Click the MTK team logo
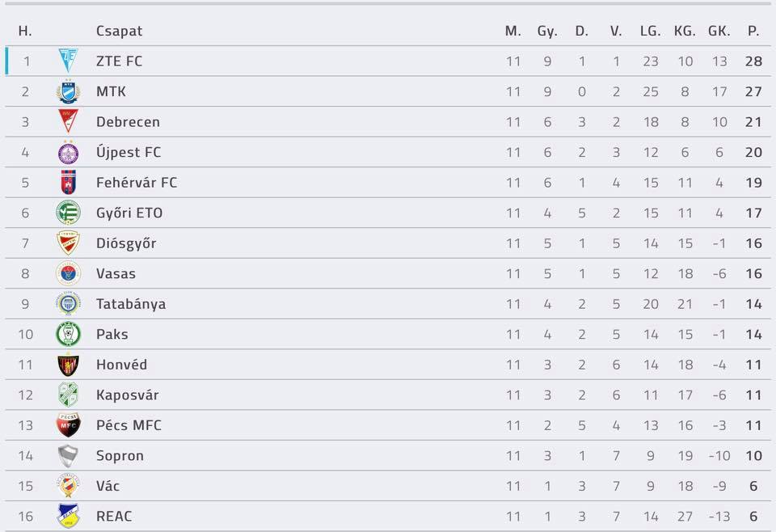 [68, 91]
